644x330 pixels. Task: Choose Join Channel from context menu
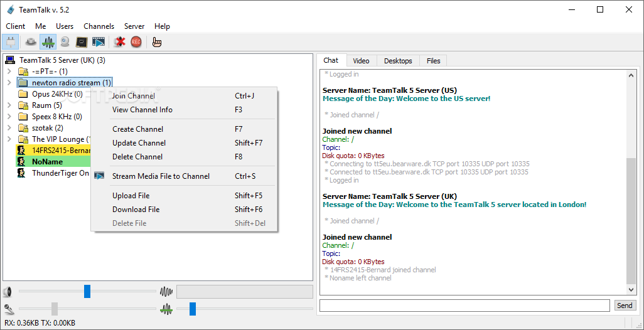(184, 96)
